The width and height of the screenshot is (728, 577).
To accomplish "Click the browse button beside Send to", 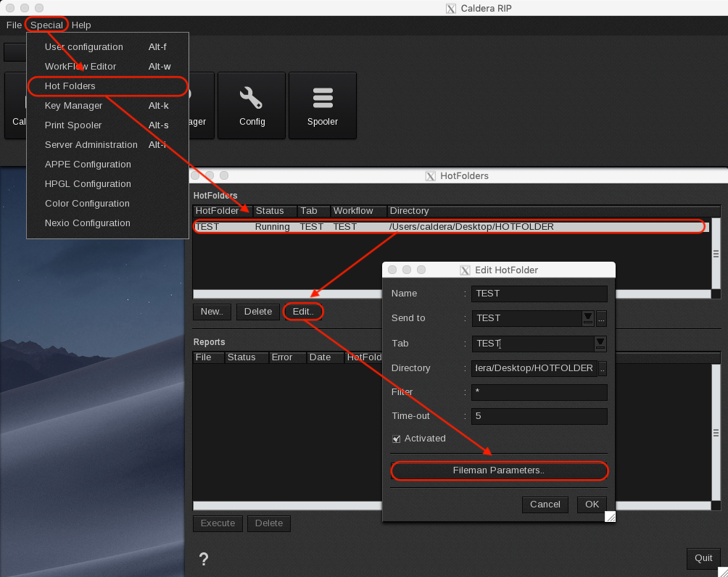I will (x=601, y=318).
